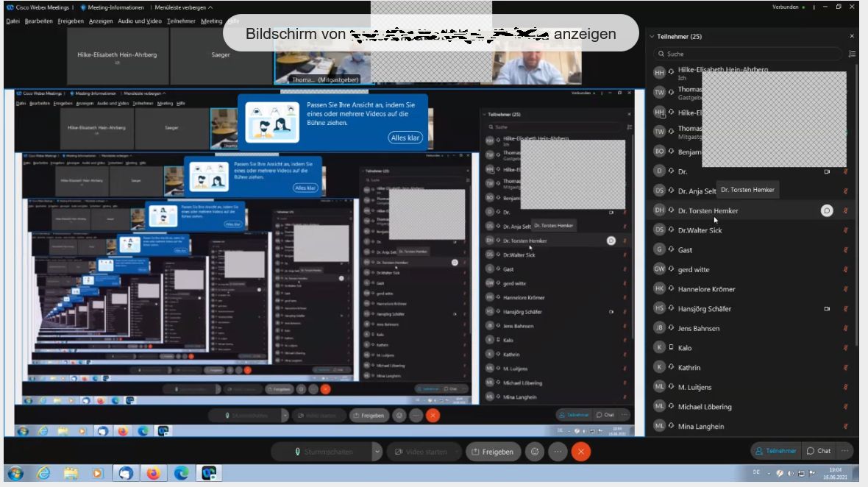Open the Teilnehmer menu in the menu bar
The image size is (868, 487).
(181, 21)
